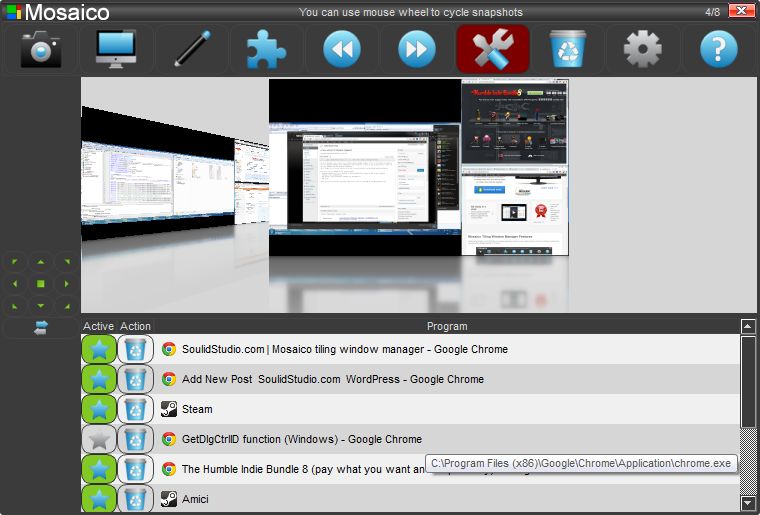760x515 pixels.
Task: Toggle active star for Humble Indie Bundle row
Action: pos(99,469)
